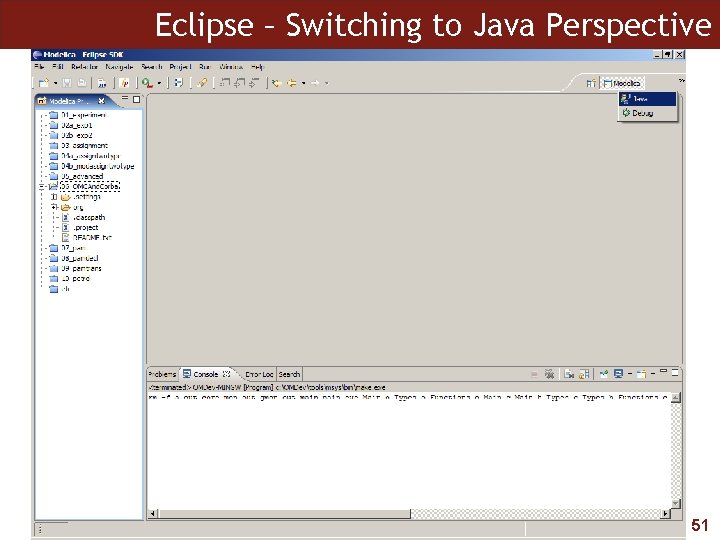720x540 pixels.
Task: Click the Back navigation arrow icon
Action: pos(291,83)
